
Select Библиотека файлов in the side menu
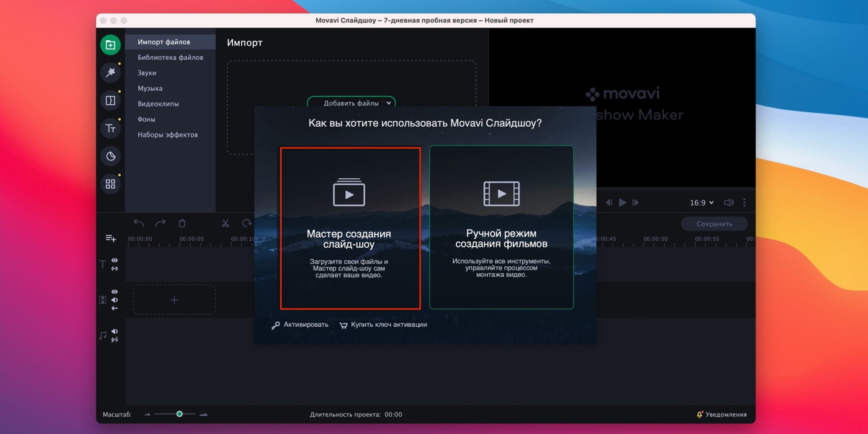(x=170, y=57)
